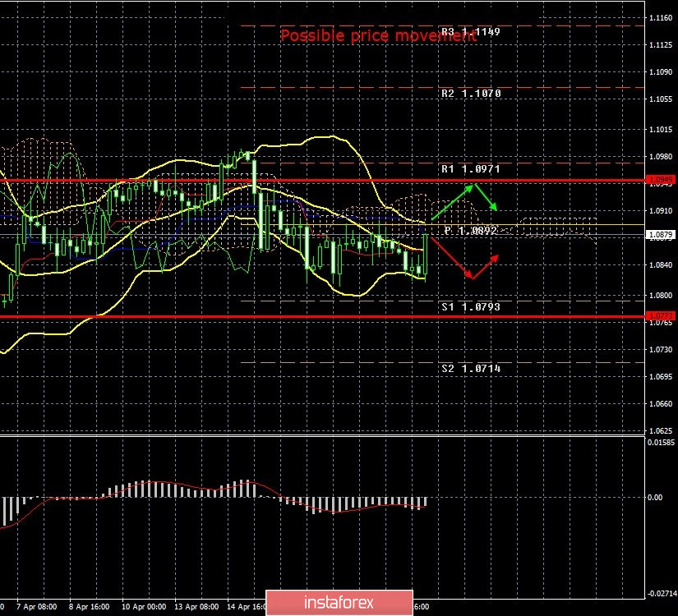Select the S1 1.0793 support label
The height and width of the screenshot is (616, 678).
point(470,307)
